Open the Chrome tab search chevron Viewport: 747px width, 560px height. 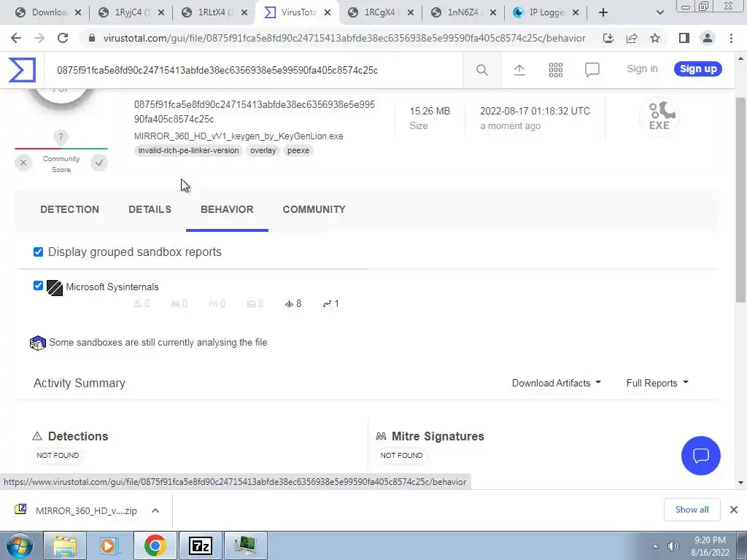click(x=659, y=12)
